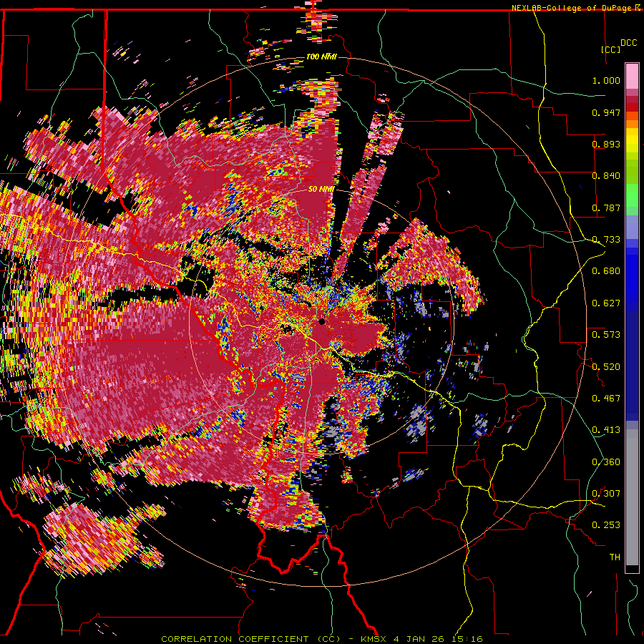Select the 0.627 scale value
The image size is (644, 644).
pyautogui.click(x=606, y=303)
